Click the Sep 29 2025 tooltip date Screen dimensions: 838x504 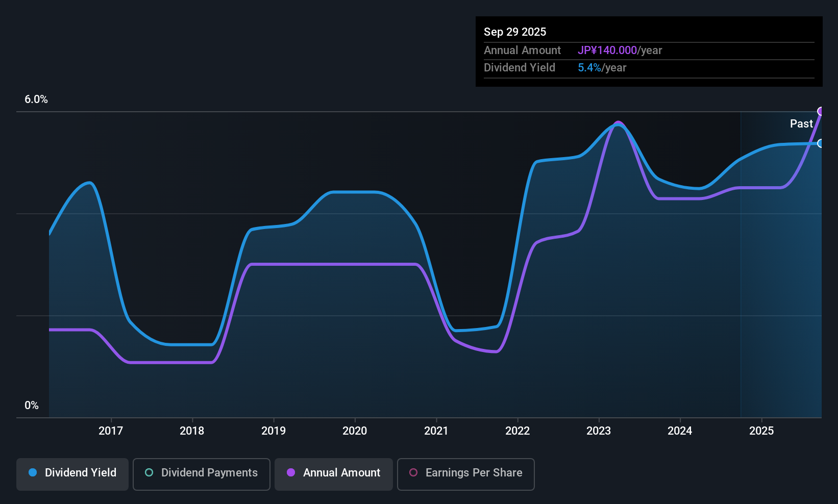point(515,32)
